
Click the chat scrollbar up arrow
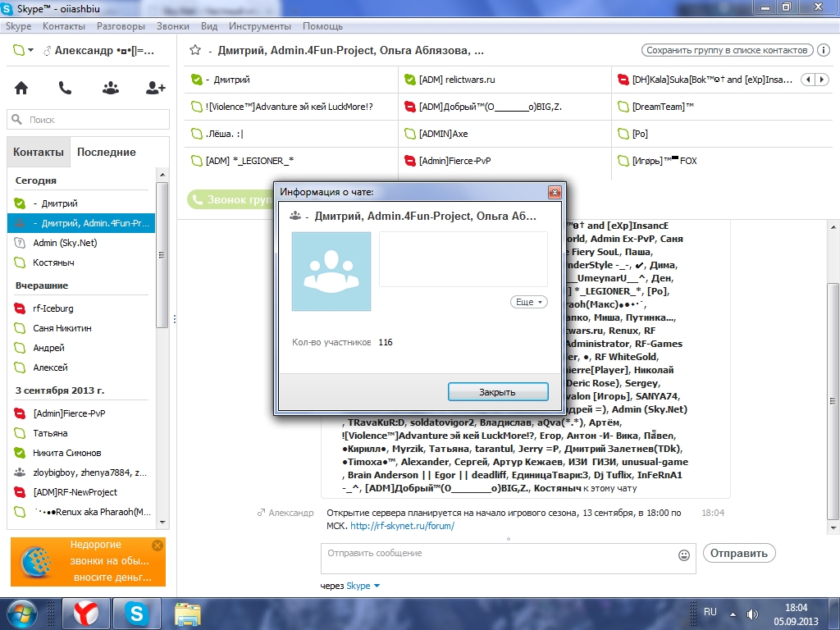pyautogui.click(x=833, y=227)
